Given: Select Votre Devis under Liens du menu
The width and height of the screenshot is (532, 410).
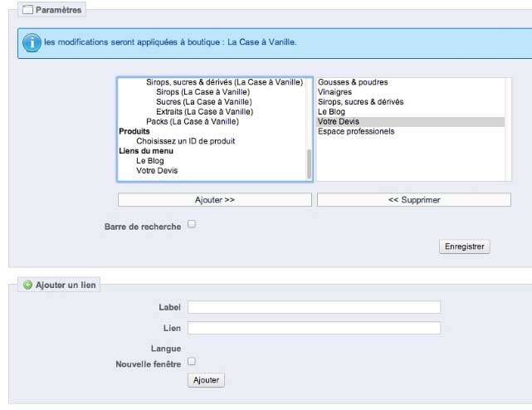Looking at the screenshot, I should click(x=157, y=171).
